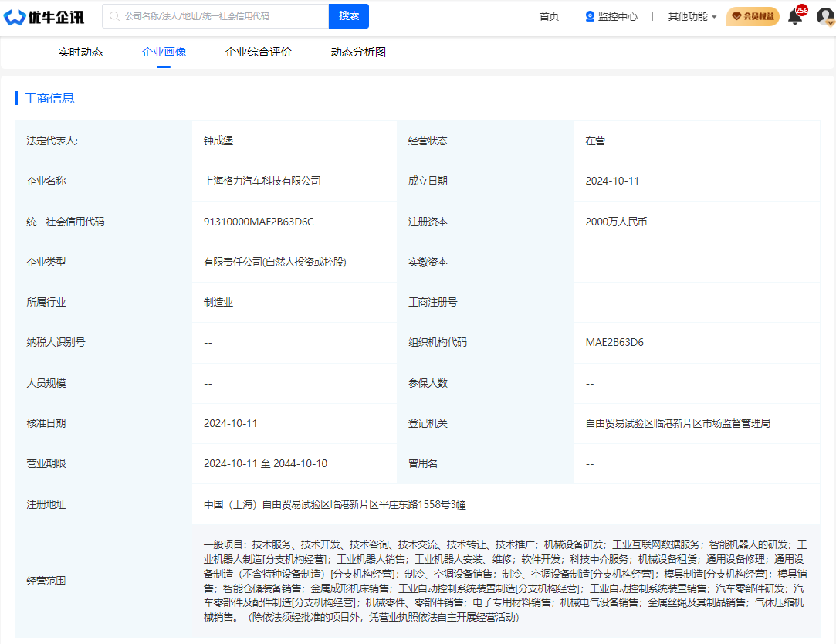The image size is (836, 644).
Task: Click the diamond icon on 会员权益 badge
Action: point(737,15)
